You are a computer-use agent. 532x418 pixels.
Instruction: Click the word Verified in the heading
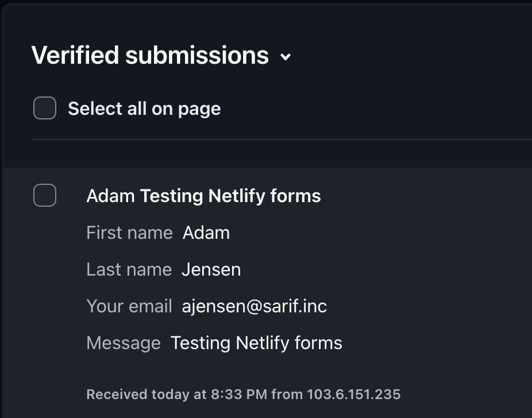tap(75, 56)
